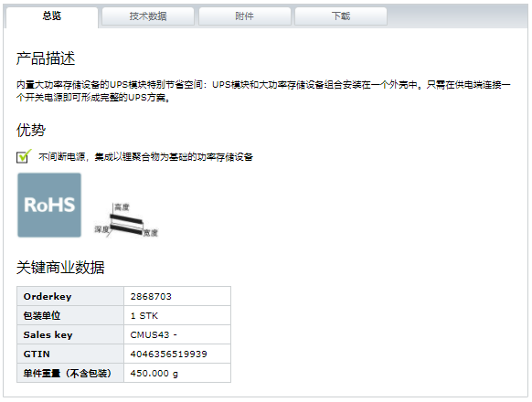Click the 包装单位 value 1 STK

[144, 316]
